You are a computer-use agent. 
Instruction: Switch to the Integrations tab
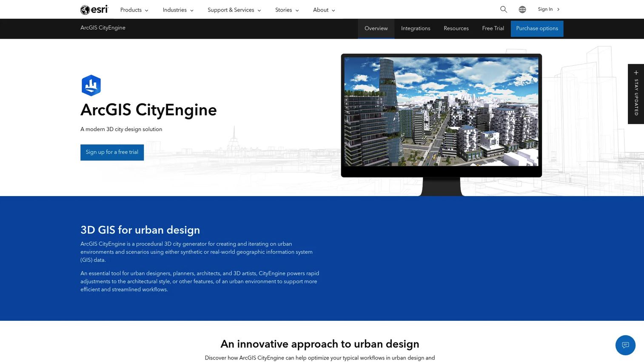416,29
